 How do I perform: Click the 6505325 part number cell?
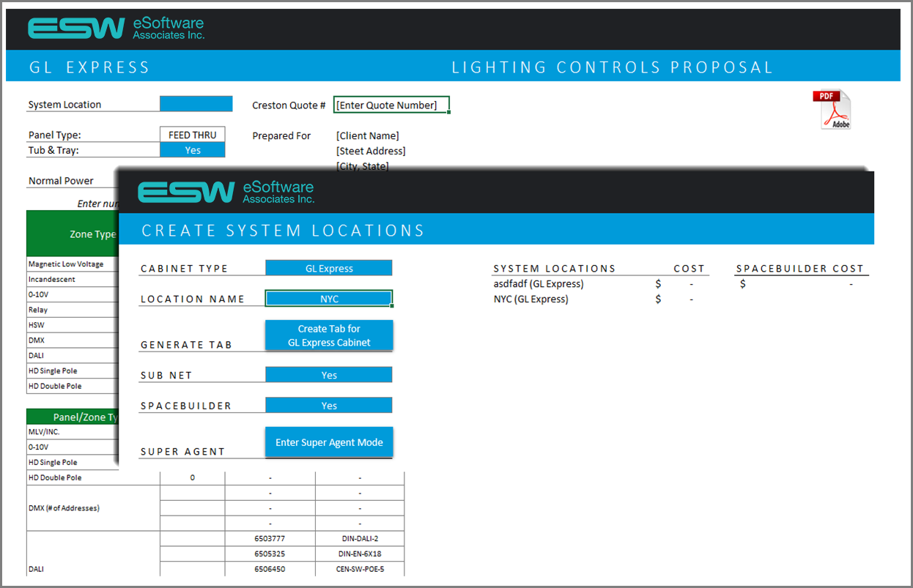(270, 554)
